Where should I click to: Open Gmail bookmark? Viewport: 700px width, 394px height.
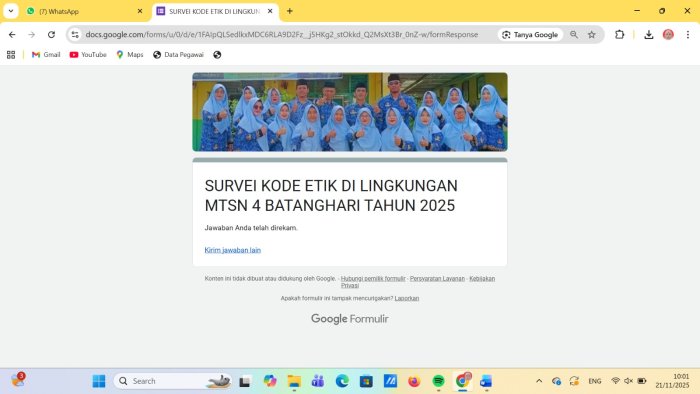(46, 54)
